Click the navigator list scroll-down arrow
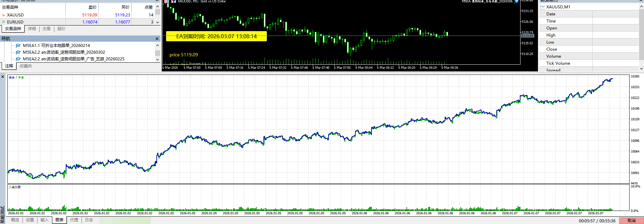This screenshot has width=644, height=224. [x=157, y=59]
